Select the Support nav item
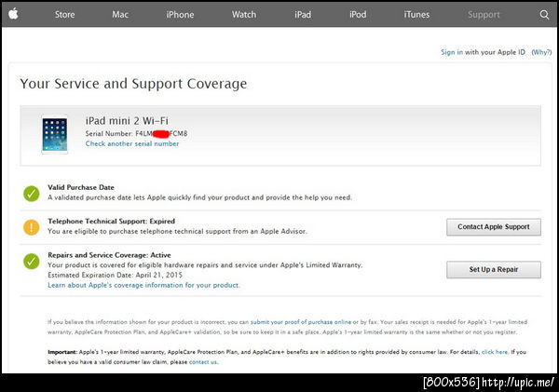This screenshot has width=559, height=392. (484, 15)
